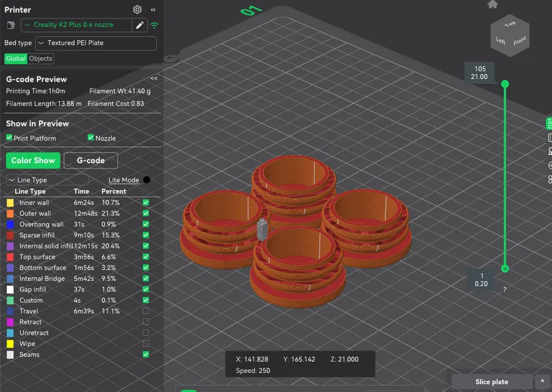
Task: Click the bottom layer value box 1
Action: tap(481, 280)
